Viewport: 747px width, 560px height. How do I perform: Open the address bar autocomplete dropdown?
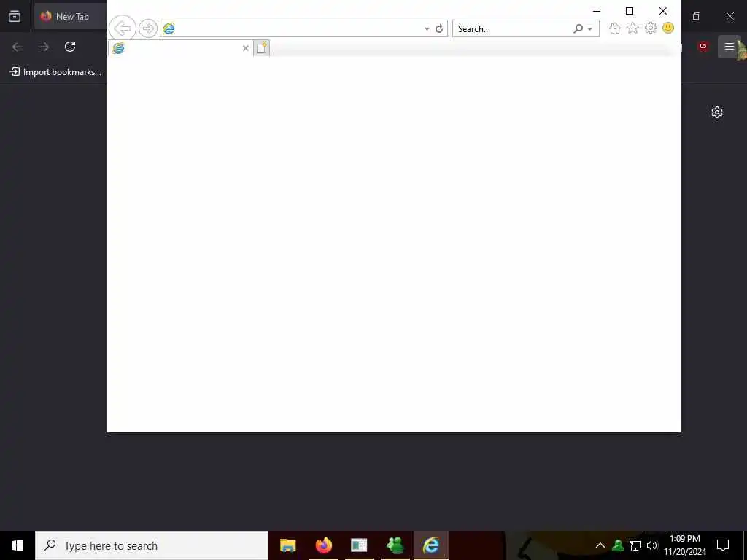pyautogui.click(x=426, y=29)
